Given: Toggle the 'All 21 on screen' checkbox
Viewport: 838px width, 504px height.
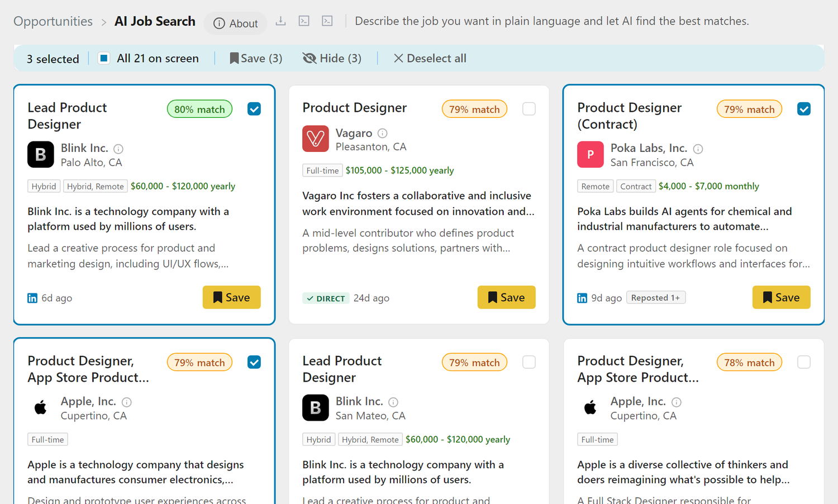Looking at the screenshot, I should pos(104,58).
